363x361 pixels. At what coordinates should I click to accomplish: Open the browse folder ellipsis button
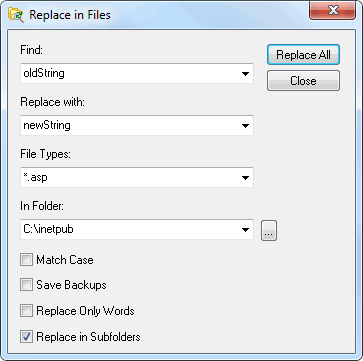(x=269, y=230)
